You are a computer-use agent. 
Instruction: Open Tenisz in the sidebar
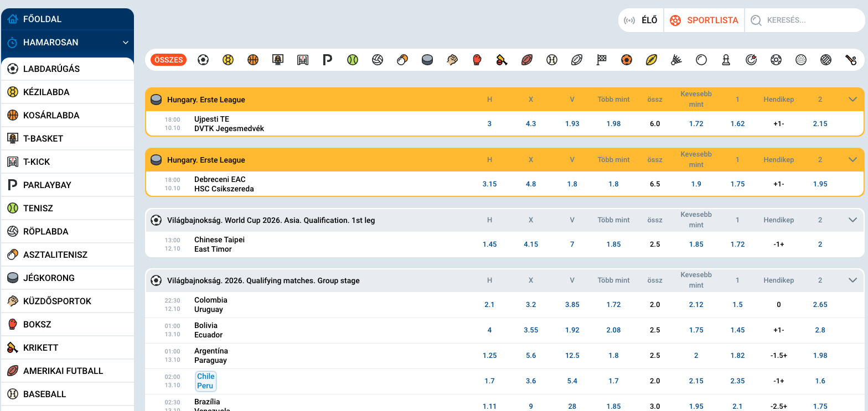68,209
